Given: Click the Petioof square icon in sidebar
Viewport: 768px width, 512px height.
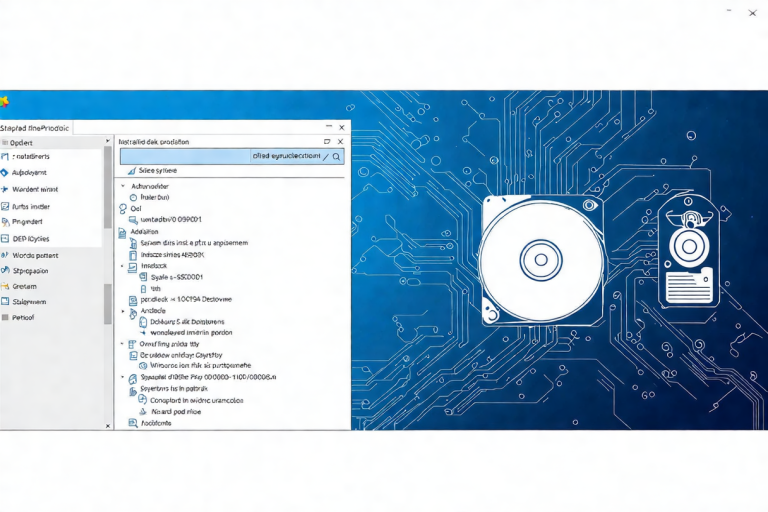Looking at the screenshot, I should point(5,317).
